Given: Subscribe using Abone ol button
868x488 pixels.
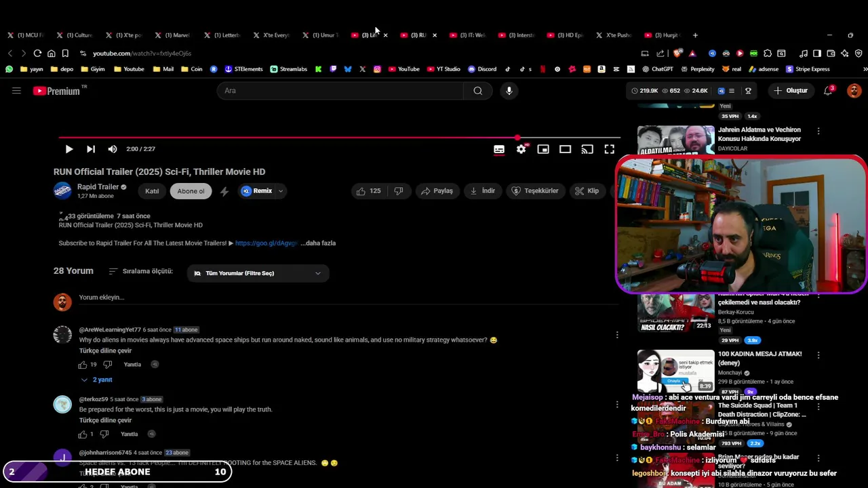Looking at the screenshot, I should [191, 191].
